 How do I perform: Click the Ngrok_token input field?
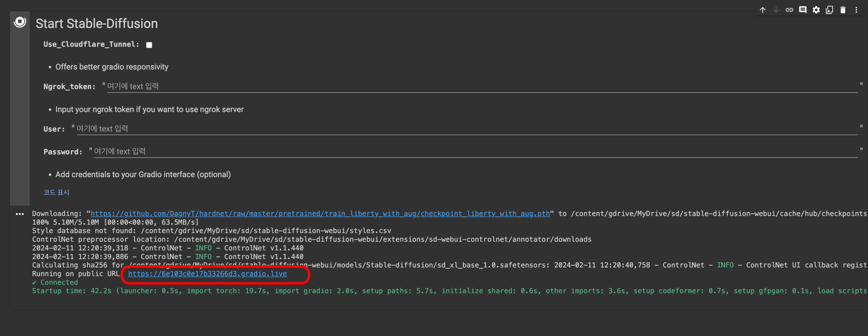coord(482,87)
